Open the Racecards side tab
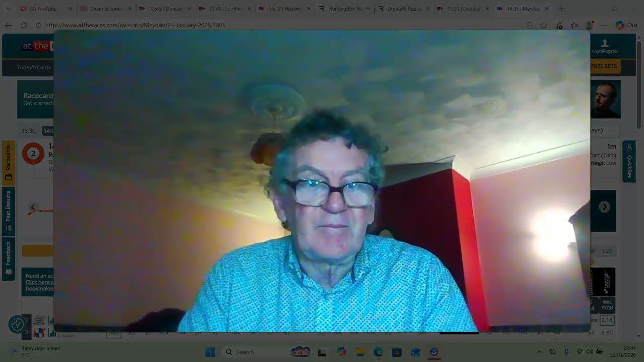 pos(8,163)
